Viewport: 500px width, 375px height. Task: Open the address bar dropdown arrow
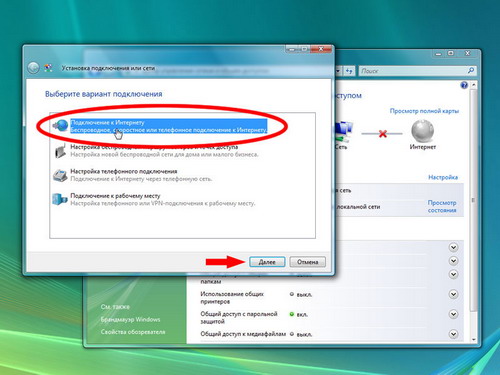pos(338,71)
